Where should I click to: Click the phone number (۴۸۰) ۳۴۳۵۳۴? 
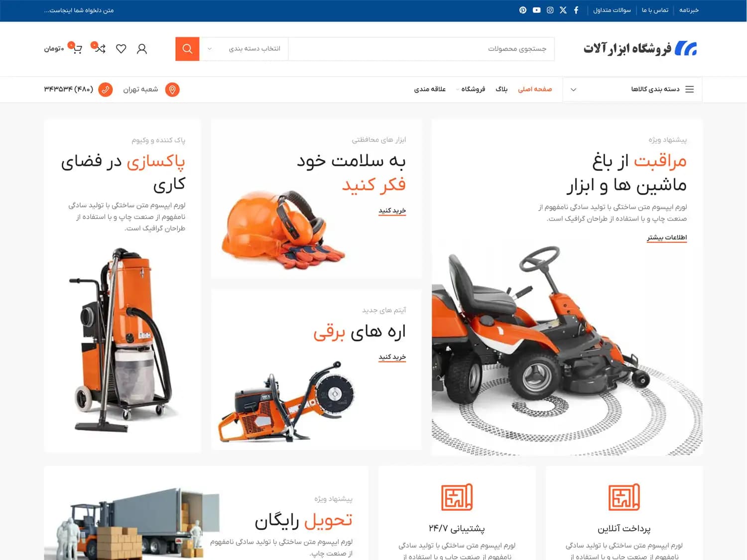click(69, 89)
